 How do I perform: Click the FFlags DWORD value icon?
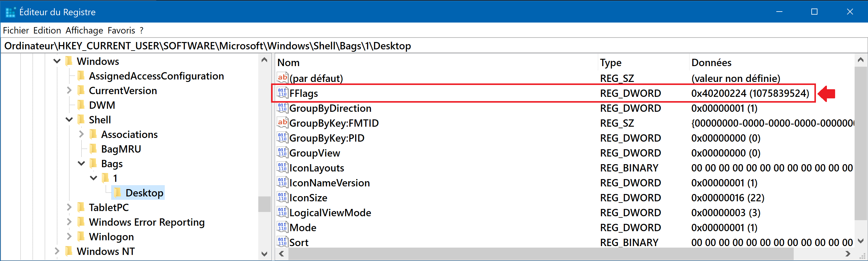click(x=282, y=93)
